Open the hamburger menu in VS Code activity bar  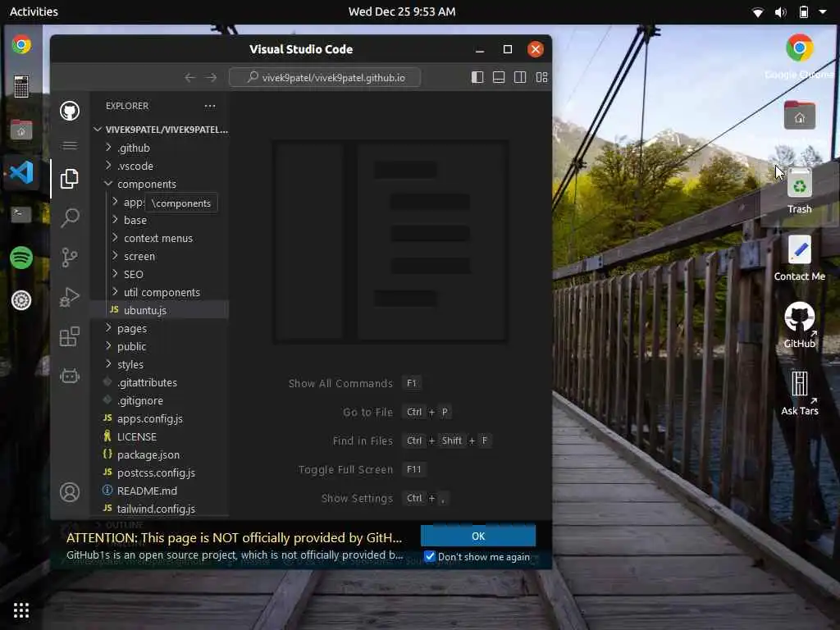point(70,146)
